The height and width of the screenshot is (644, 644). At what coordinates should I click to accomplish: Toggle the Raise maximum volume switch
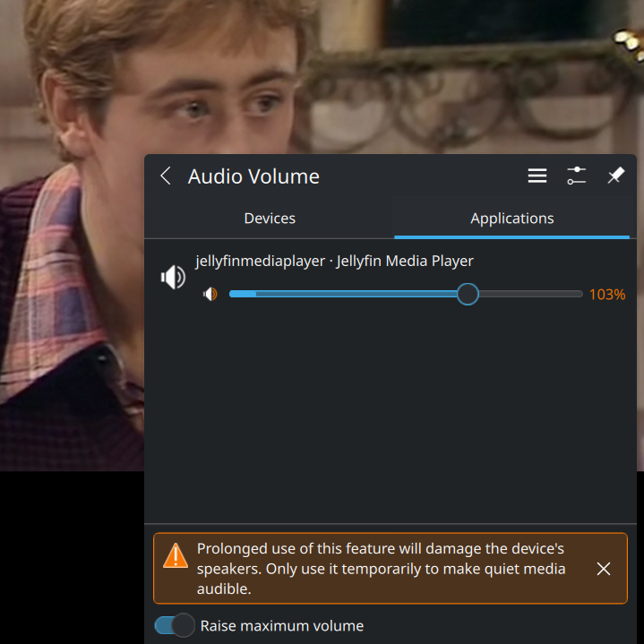click(175, 625)
